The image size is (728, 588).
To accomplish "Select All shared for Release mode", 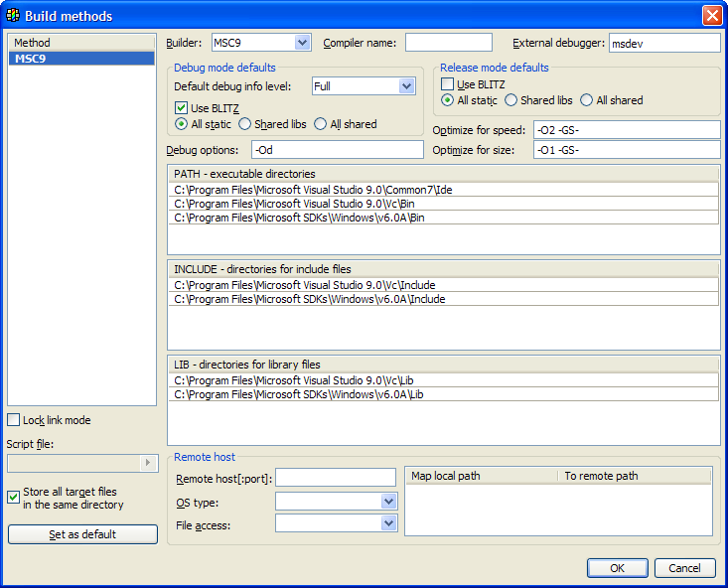I will [587, 100].
